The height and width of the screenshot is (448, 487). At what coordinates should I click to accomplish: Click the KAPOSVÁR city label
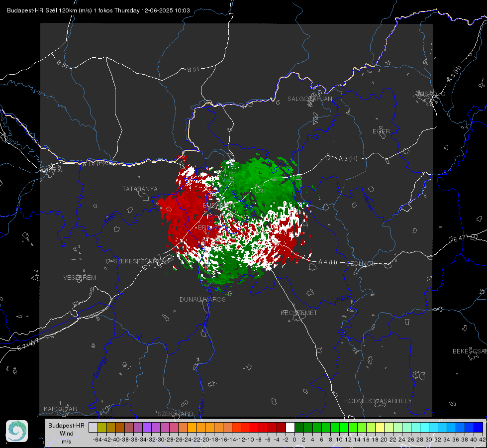point(60,409)
